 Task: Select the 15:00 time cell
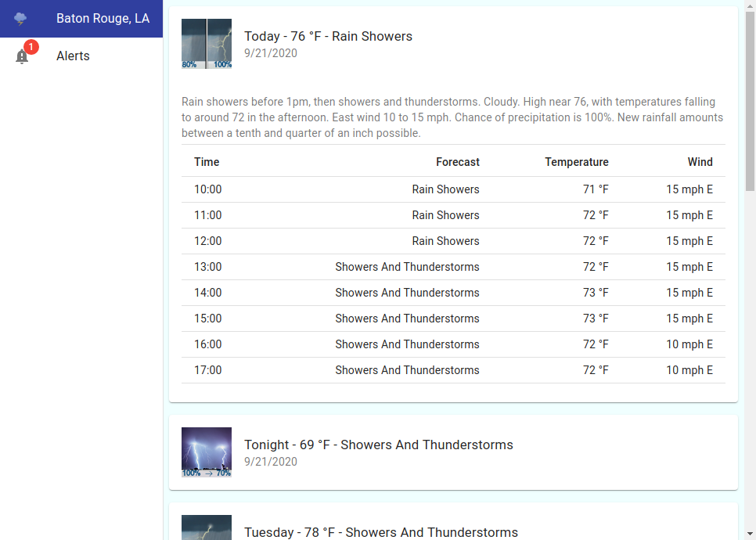pyautogui.click(x=208, y=319)
